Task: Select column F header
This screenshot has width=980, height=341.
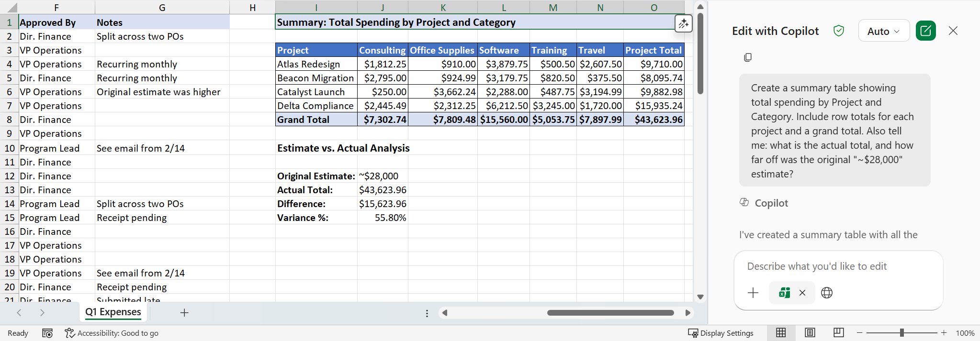Action: (x=56, y=7)
